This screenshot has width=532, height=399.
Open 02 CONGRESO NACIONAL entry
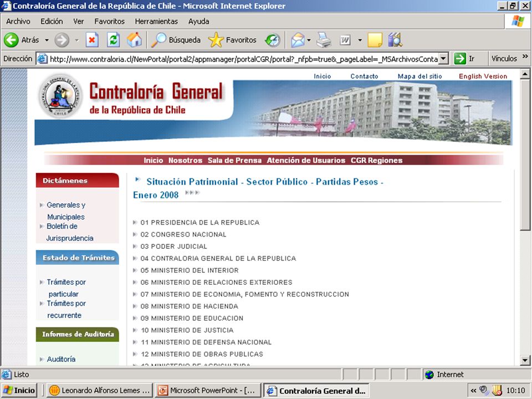click(x=183, y=234)
